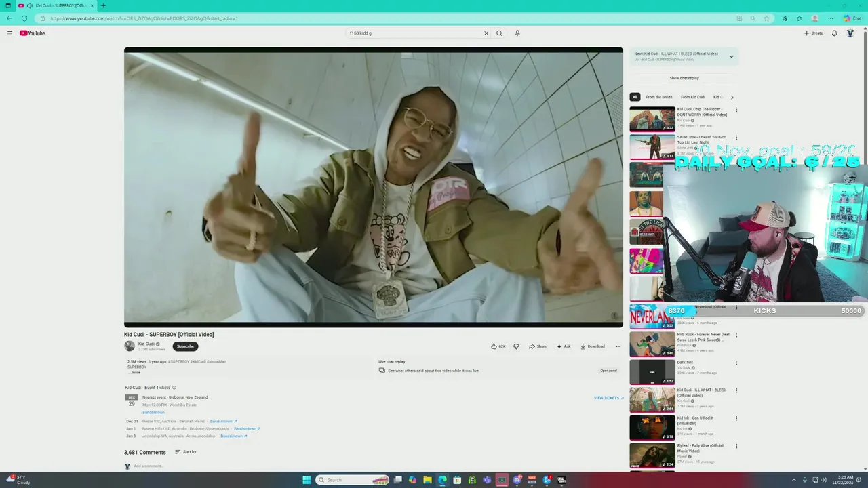This screenshot has height=488, width=868.
Task: Clear the search box with the X
Action: [x=486, y=33]
